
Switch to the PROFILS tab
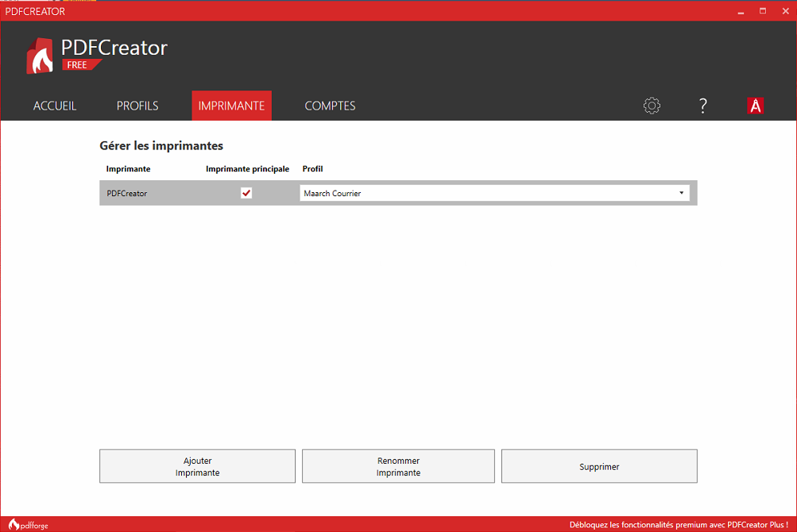click(x=137, y=106)
